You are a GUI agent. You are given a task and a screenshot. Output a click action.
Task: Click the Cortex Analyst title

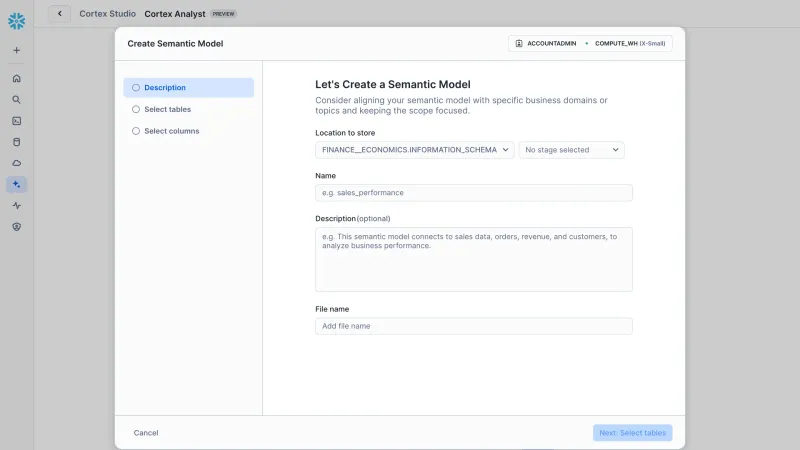point(175,14)
